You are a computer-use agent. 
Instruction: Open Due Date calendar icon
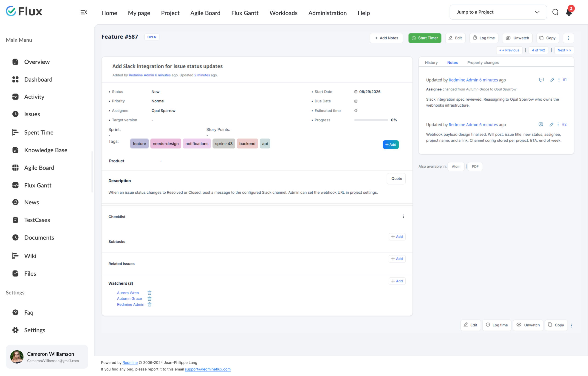pyautogui.click(x=356, y=101)
